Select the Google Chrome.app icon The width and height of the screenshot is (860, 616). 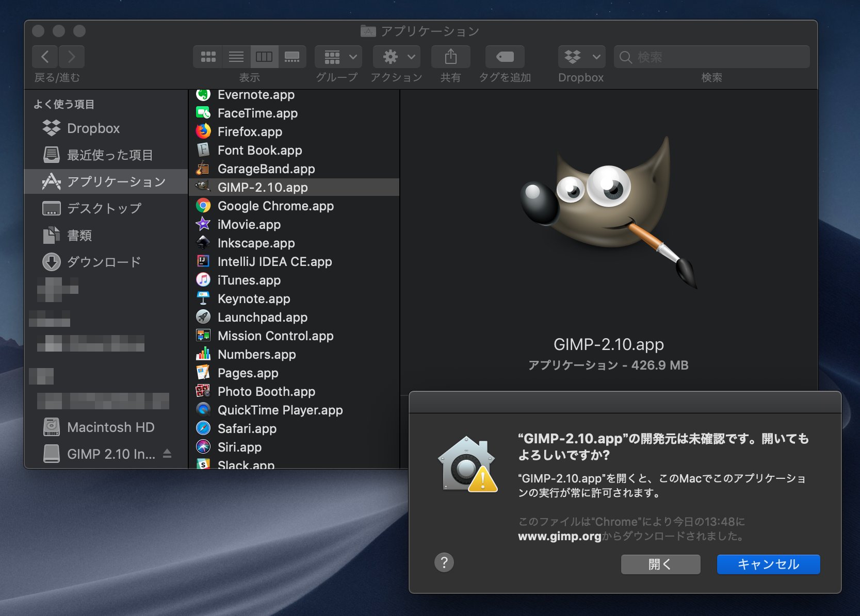coord(203,206)
